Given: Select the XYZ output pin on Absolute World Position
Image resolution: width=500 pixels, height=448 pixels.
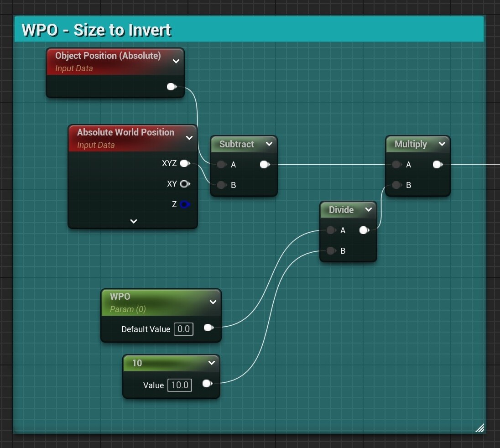Looking at the screenshot, I should pyautogui.click(x=185, y=163).
